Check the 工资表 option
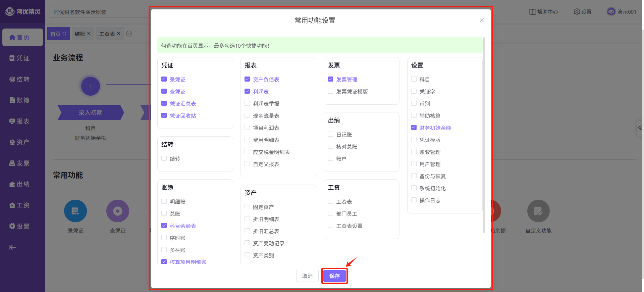Screen dimensions: 644x292 pos(330,201)
